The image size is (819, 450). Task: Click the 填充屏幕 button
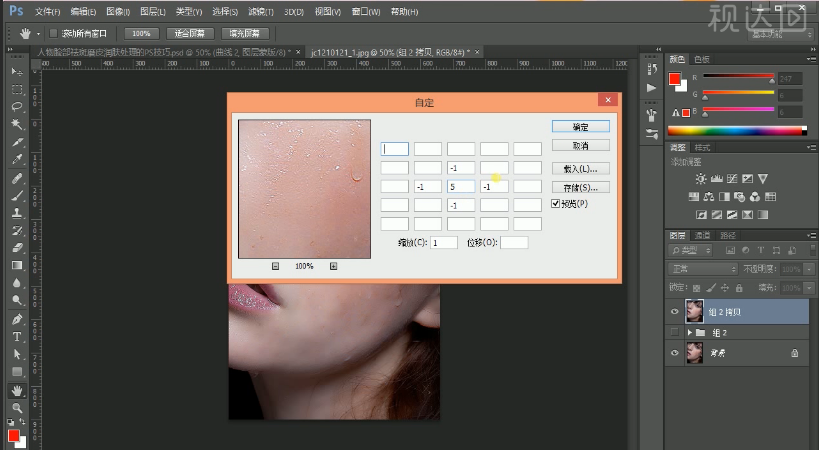(245, 33)
